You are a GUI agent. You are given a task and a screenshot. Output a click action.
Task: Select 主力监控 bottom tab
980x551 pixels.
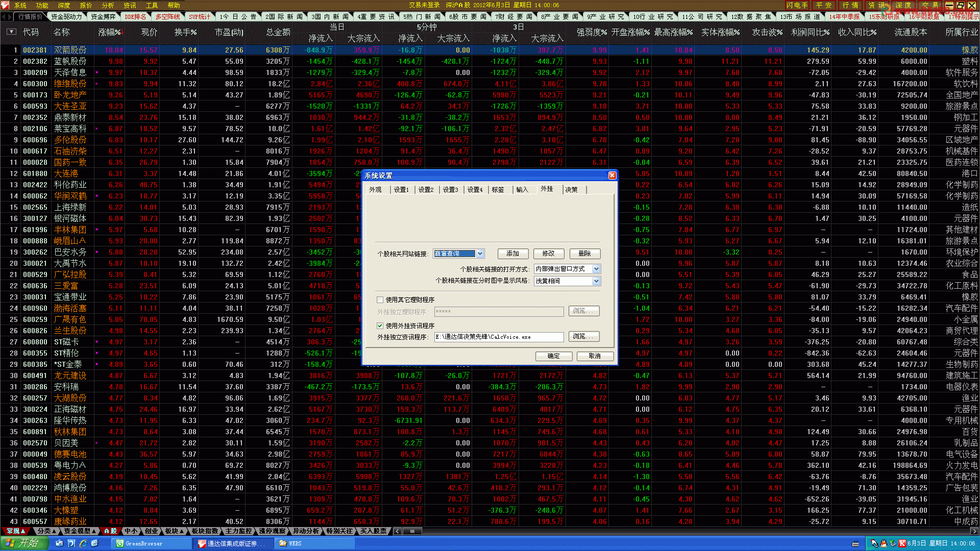238,531
